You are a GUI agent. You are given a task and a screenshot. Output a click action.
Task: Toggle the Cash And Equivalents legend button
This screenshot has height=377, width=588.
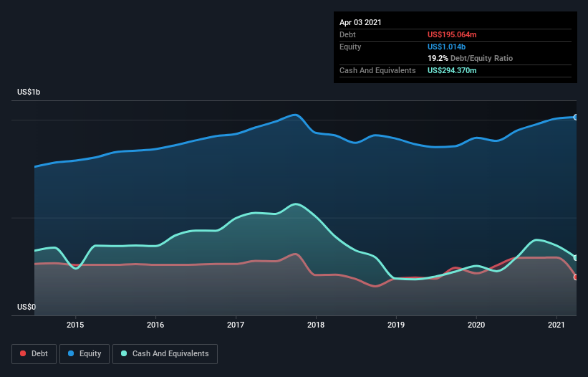pos(165,354)
